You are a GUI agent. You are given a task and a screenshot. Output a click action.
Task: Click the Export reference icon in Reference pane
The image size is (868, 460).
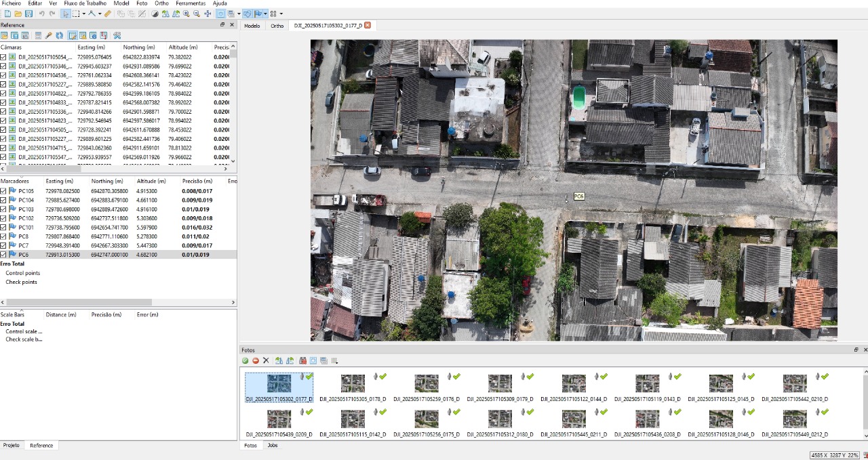14,35
